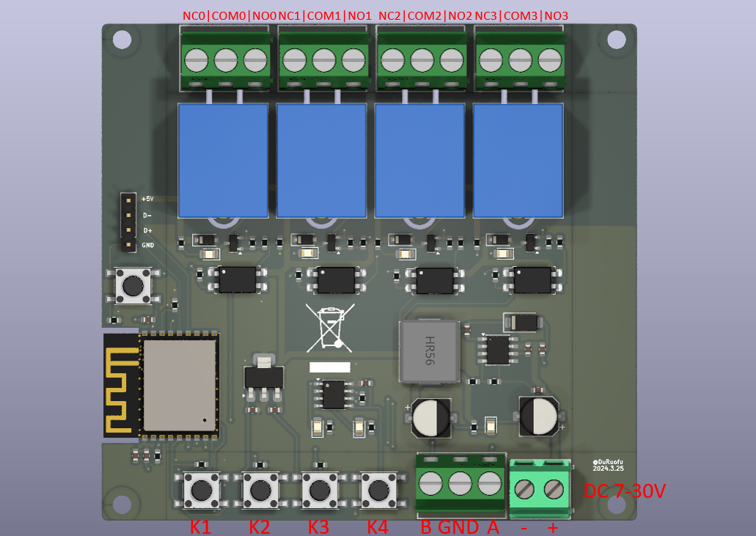Click the K2 push button
This screenshot has height=536, width=756.
coord(261,491)
